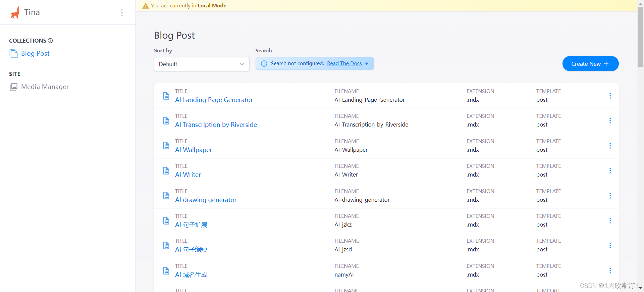Click the Blog Post page heading
644x292 pixels.
(x=174, y=36)
